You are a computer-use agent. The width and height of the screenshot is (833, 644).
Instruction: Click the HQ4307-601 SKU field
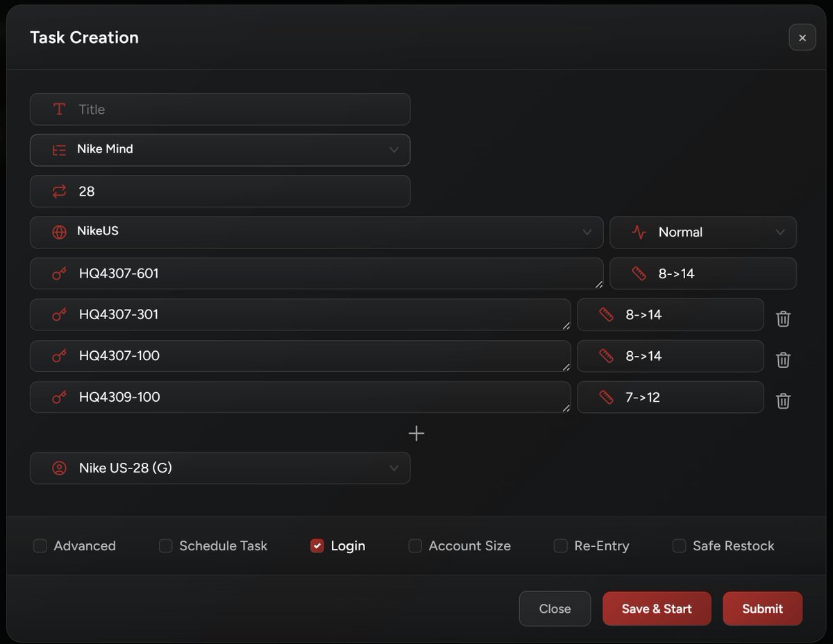point(317,273)
